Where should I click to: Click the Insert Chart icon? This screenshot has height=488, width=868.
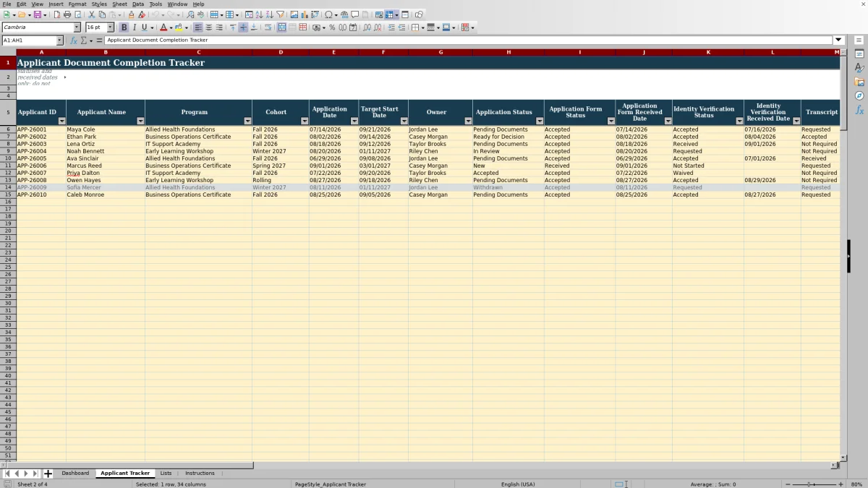pyautogui.click(x=304, y=14)
